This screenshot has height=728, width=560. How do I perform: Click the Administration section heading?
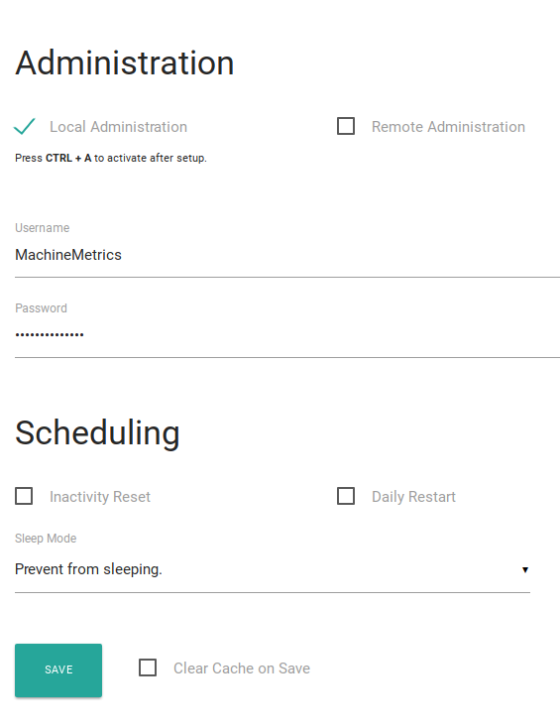click(x=125, y=62)
